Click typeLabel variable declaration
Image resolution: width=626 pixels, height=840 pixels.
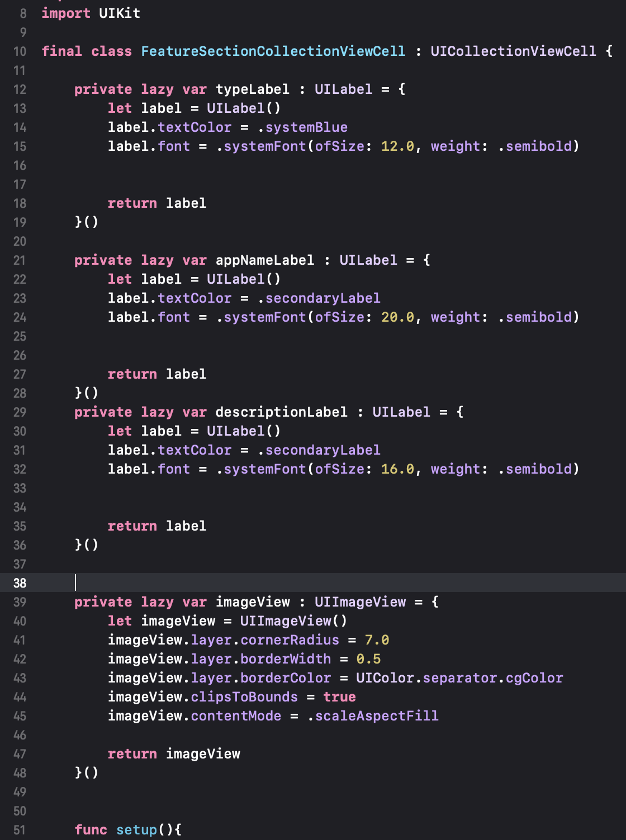pos(253,89)
